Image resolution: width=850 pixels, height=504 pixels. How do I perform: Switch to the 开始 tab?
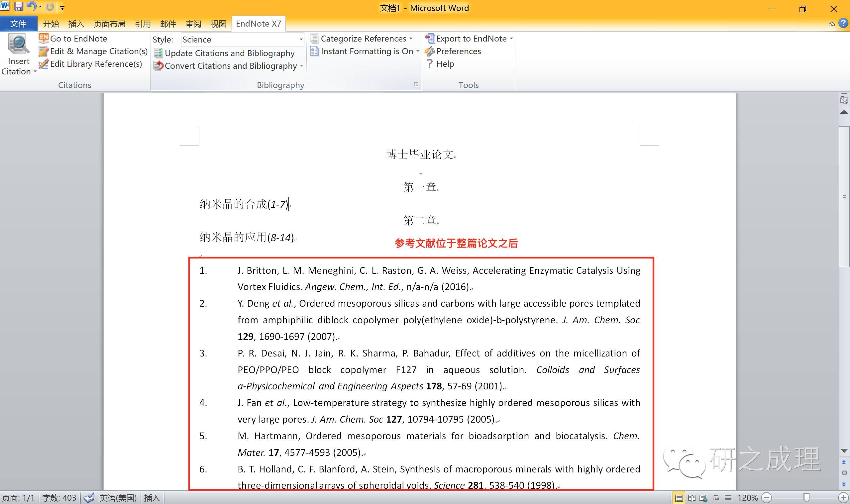coord(51,24)
